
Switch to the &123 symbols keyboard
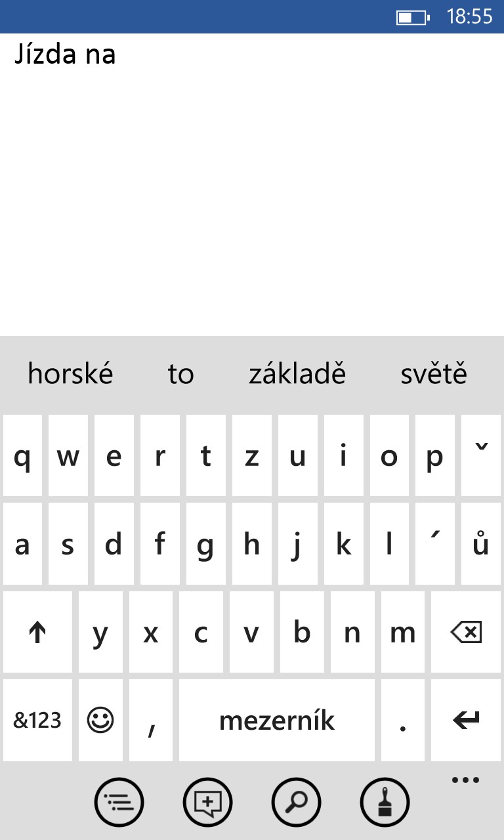[37, 720]
